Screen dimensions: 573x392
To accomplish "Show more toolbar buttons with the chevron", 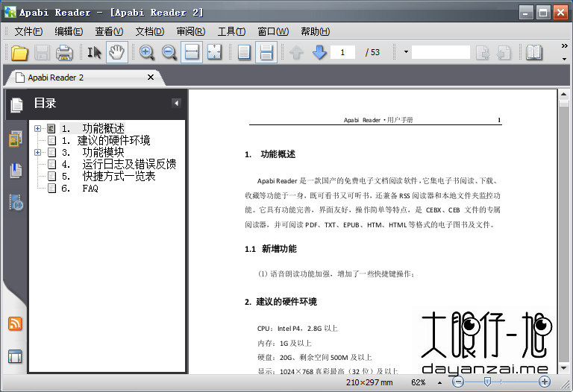I will click(565, 46).
